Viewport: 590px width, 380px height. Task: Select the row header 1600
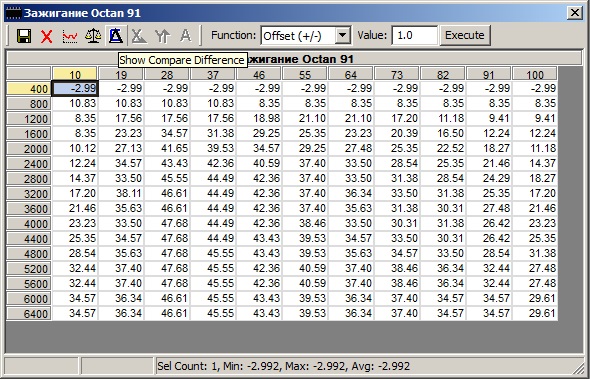[29, 134]
